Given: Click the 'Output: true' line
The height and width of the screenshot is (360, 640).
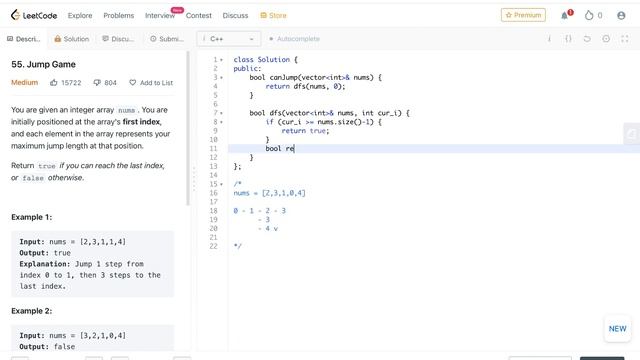Looking at the screenshot, I should coord(45,253).
